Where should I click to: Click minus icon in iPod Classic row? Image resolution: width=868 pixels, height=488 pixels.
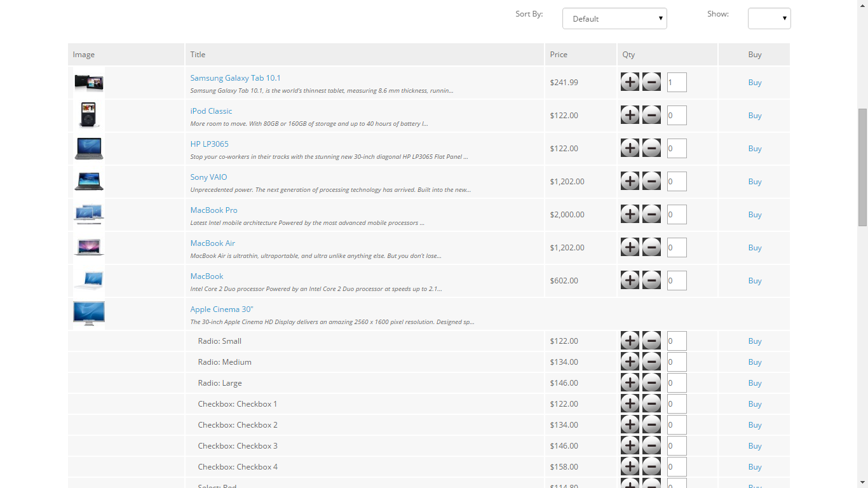coord(651,115)
